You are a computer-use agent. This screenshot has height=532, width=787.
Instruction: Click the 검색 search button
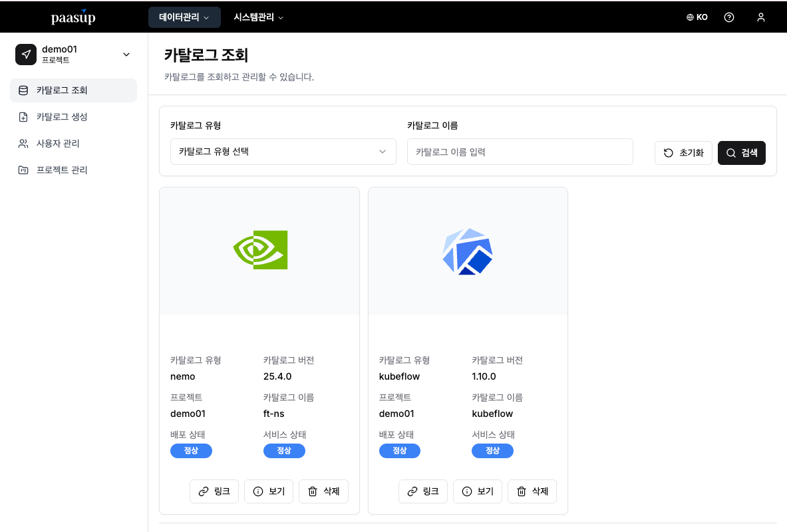742,152
